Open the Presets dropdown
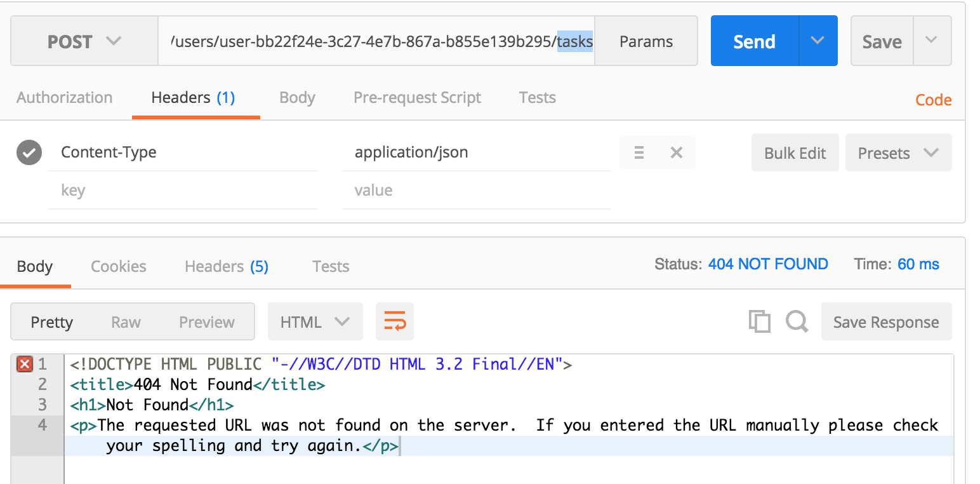Viewport: 980px width, 484px height. (898, 152)
